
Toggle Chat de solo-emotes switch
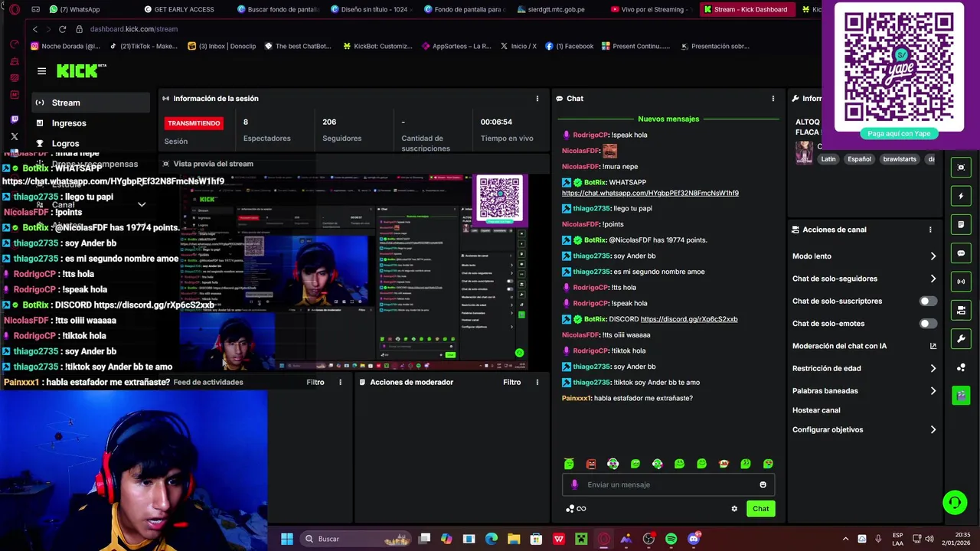(927, 324)
